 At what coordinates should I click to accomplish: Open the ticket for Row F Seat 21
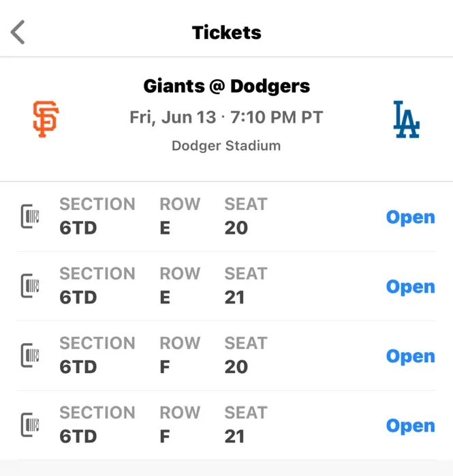411,426
